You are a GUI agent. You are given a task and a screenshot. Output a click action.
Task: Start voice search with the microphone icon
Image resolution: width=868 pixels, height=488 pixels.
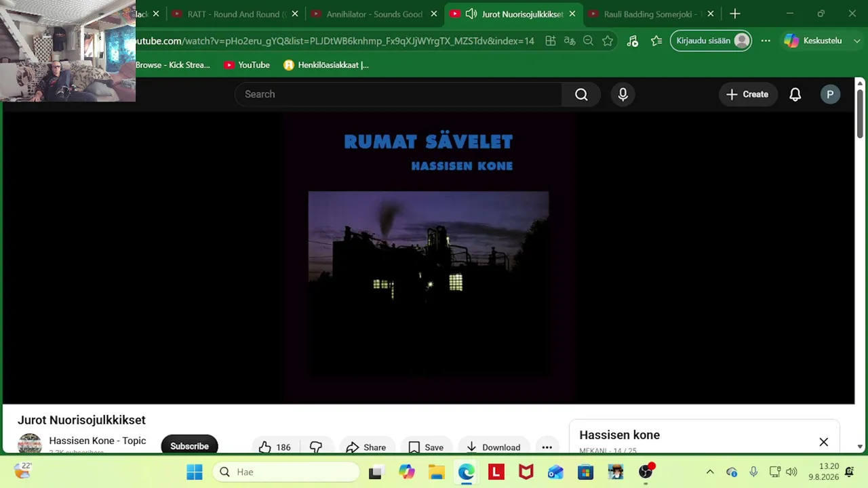pos(623,94)
